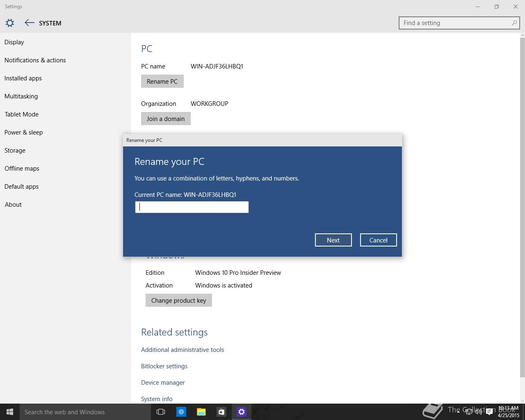Open File Explorer from the taskbar
Image resolution: width=525 pixels, height=420 pixels.
pos(201,412)
